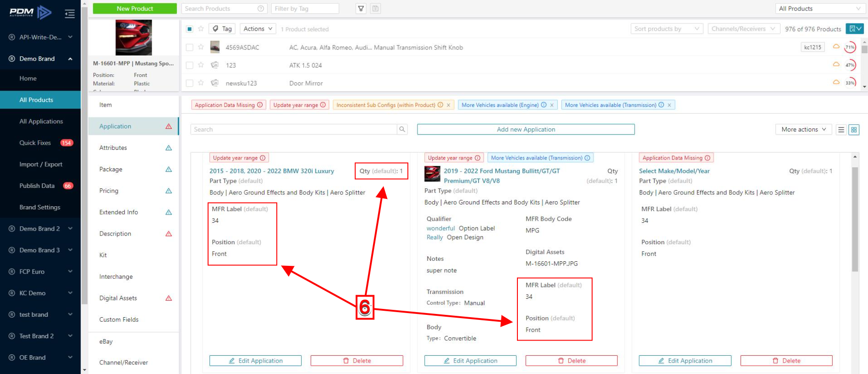
Task: Click the Search Products field
Action: coord(224,9)
